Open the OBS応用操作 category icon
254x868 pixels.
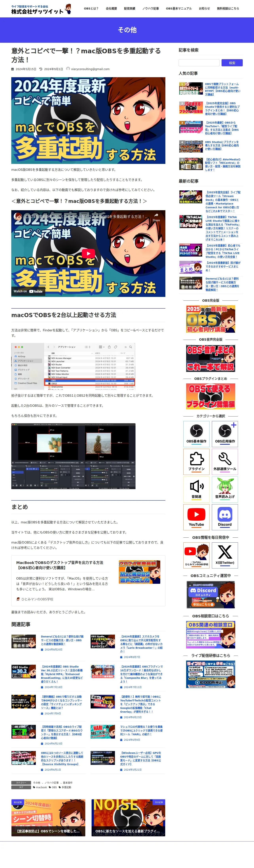[x=225, y=434]
